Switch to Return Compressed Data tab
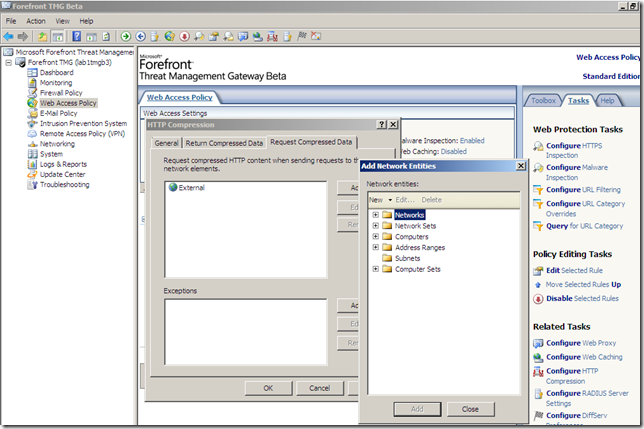The width and height of the screenshot is (644, 429). pos(224,143)
